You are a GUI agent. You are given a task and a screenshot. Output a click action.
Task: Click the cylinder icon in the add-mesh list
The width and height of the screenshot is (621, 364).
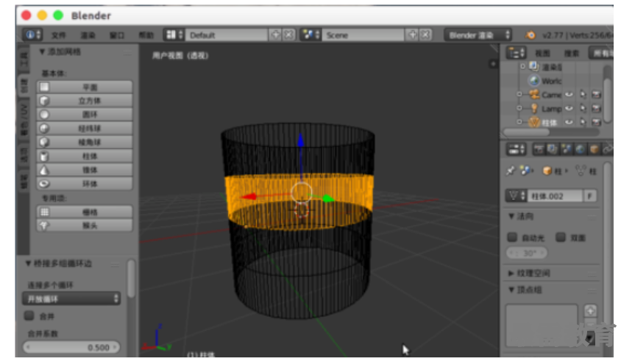point(45,156)
